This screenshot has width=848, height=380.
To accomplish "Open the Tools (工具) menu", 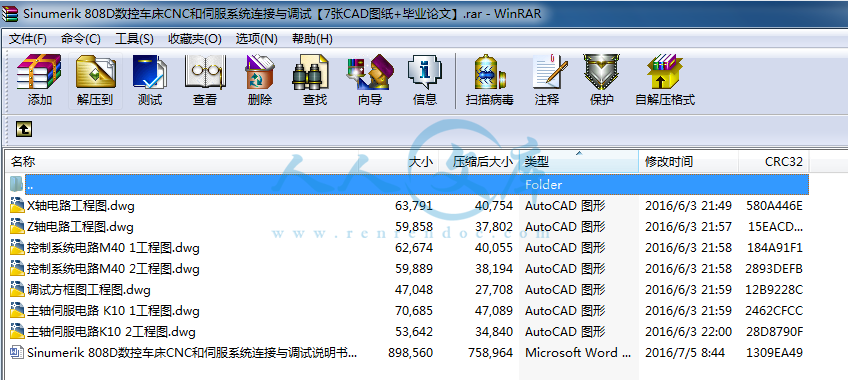I will 134,39.
